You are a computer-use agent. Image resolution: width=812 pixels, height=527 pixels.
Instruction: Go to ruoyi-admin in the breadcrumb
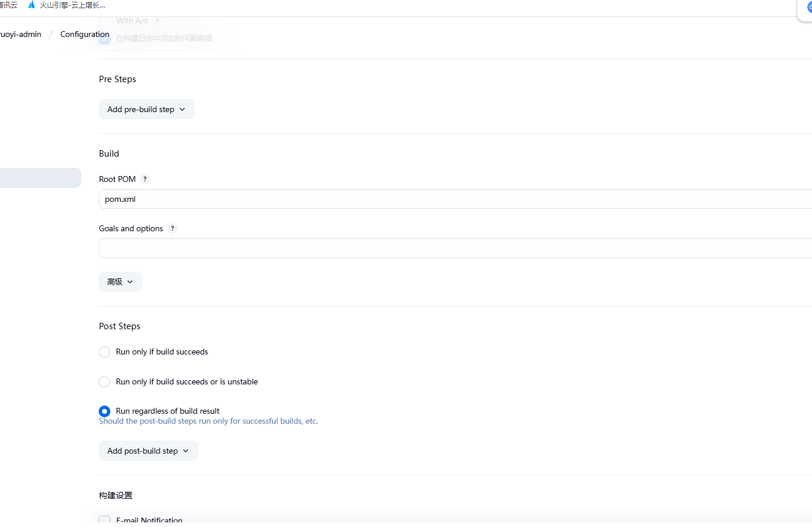(21, 34)
